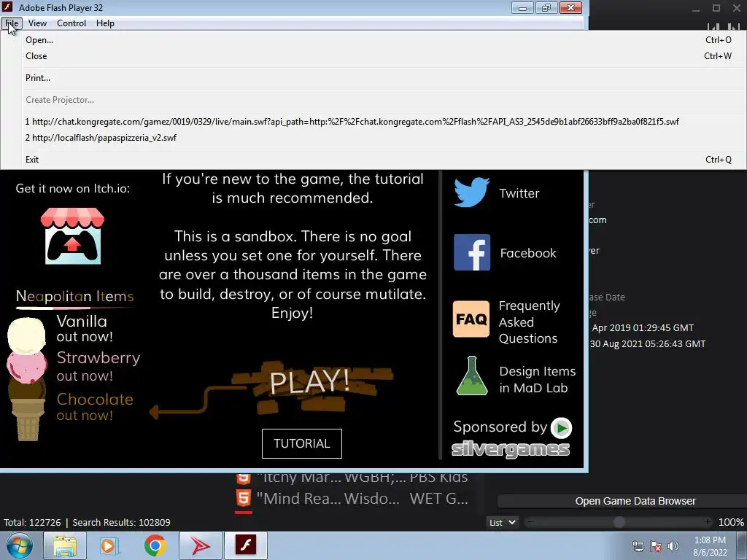Open the Help menu

point(105,23)
